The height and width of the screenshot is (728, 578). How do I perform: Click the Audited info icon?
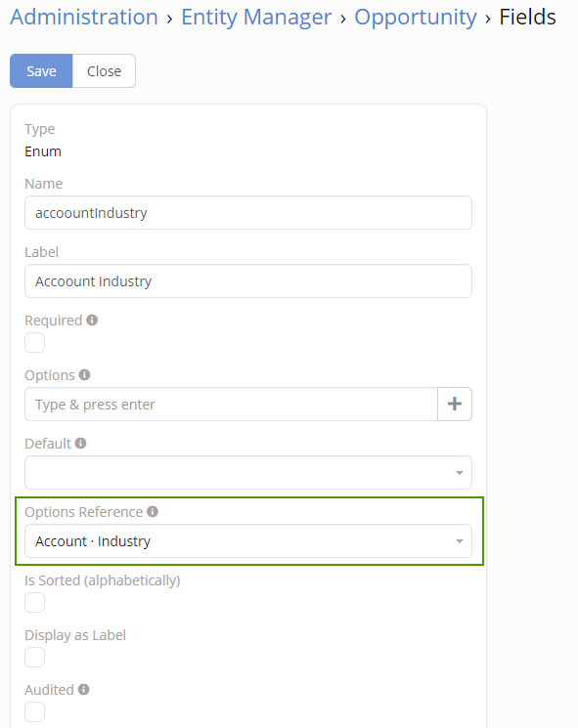[x=84, y=689]
